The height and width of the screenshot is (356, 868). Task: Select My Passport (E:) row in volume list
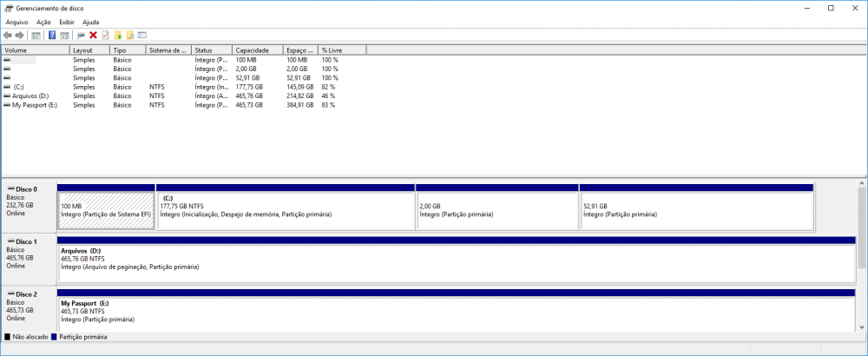click(35, 105)
